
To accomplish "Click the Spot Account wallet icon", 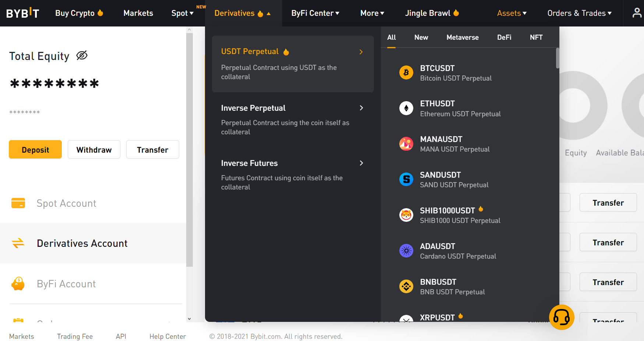I will point(18,203).
